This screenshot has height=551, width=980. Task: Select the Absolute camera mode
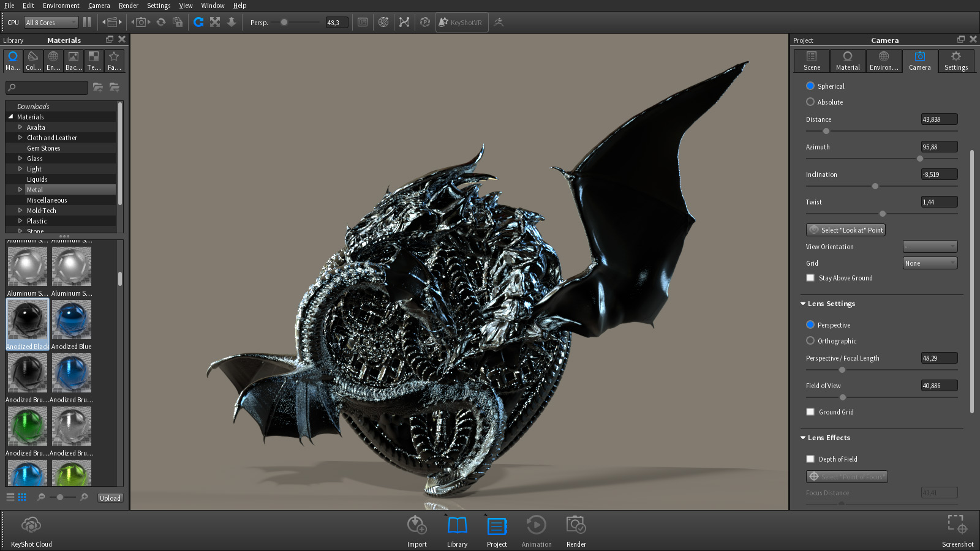[x=810, y=102]
